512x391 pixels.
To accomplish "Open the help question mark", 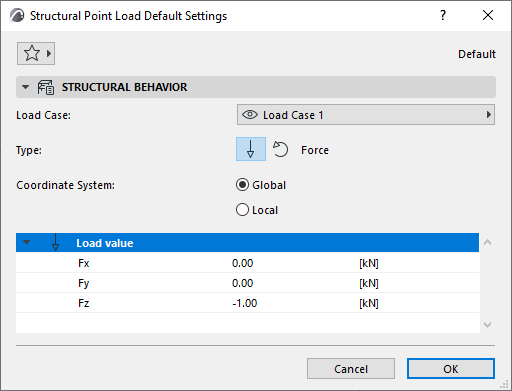I will [x=443, y=15].
